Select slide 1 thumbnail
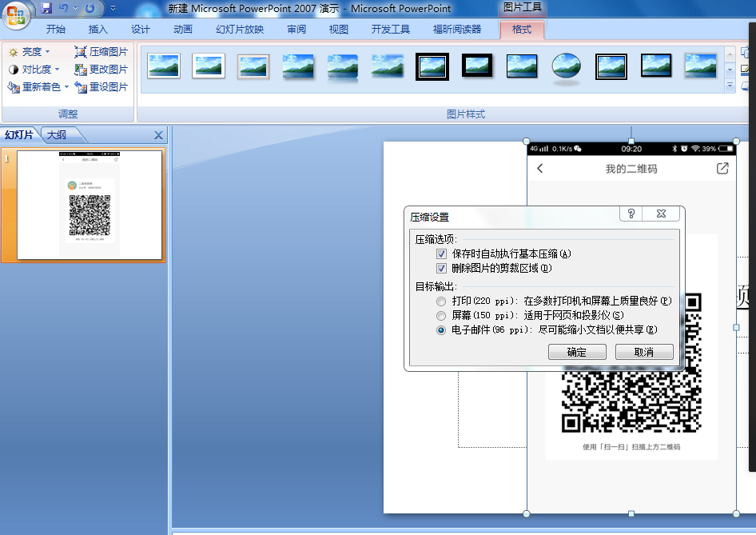The width and height of the screenshot is (756, 535). (90, 205)
